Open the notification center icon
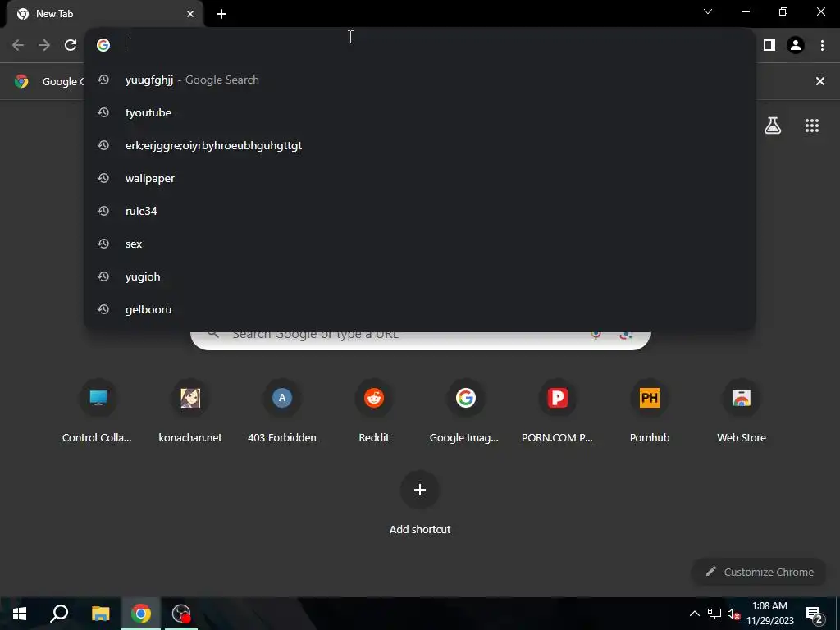 [815, 614]
